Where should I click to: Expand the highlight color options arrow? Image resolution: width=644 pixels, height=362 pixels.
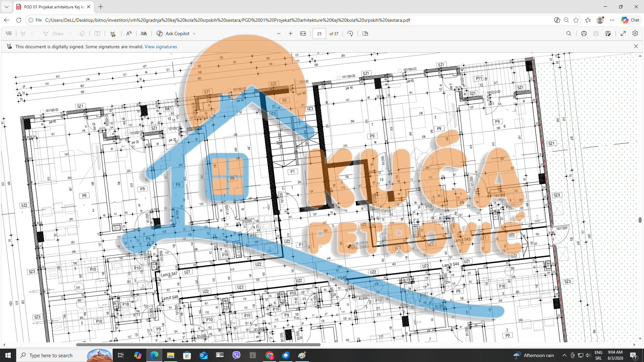[x=32, y=34]
